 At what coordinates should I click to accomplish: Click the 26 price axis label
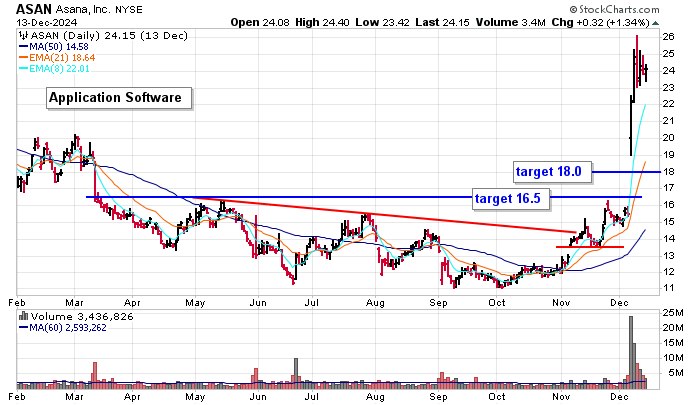pos(668,37)
